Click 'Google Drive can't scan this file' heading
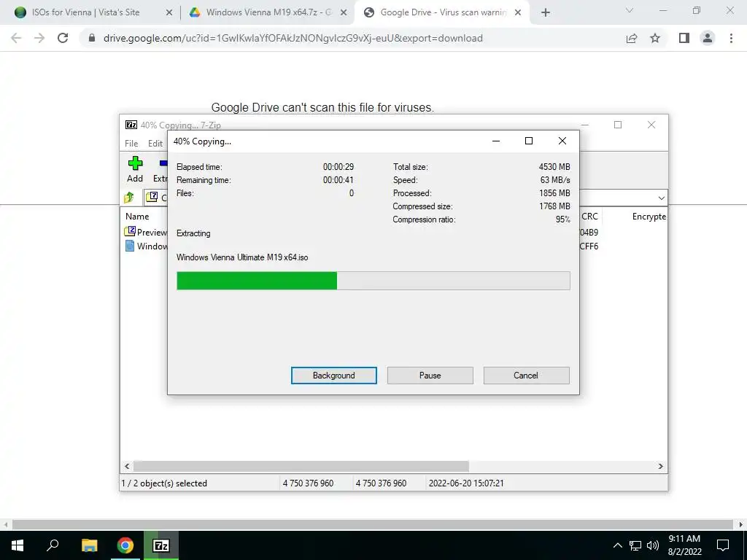This screenshot has width=747, height=560. 322,107
